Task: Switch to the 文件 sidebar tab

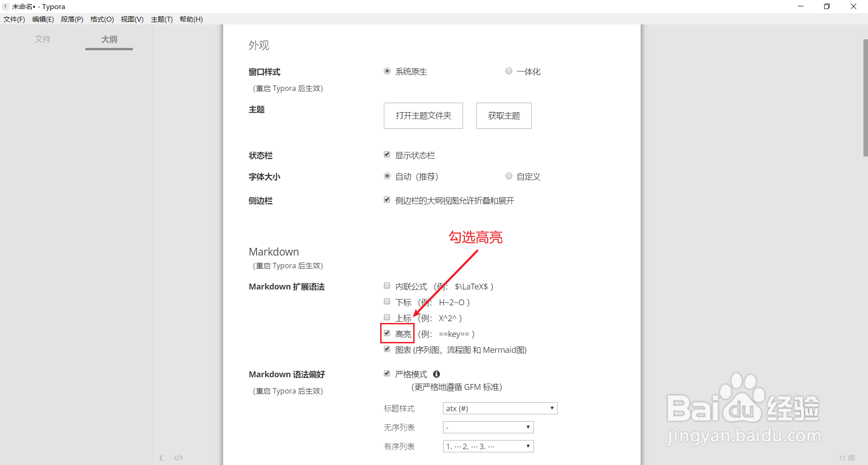Action: coord(43,39)
